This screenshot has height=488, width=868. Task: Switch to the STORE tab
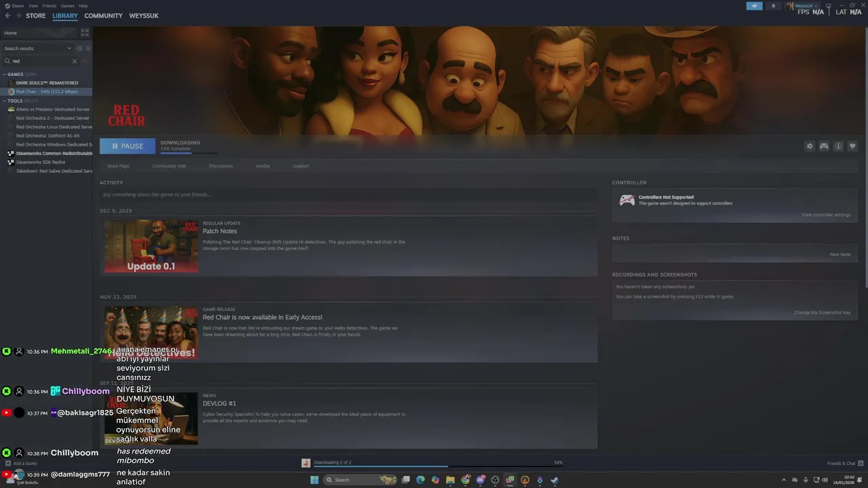pos(36,16)
